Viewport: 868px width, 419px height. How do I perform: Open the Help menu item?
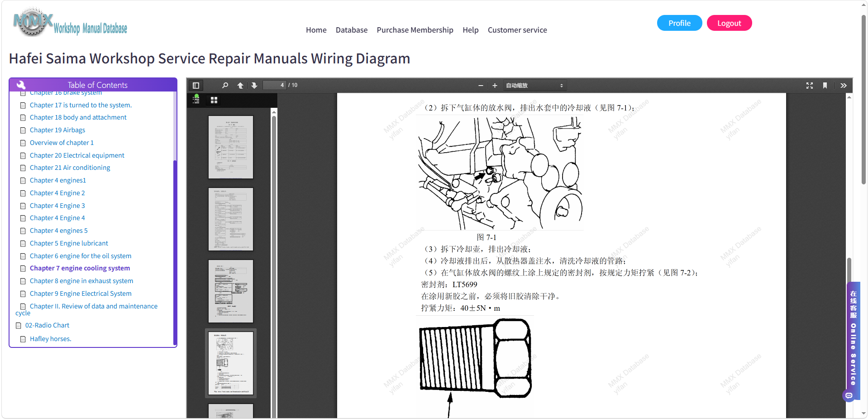point(470,30)
